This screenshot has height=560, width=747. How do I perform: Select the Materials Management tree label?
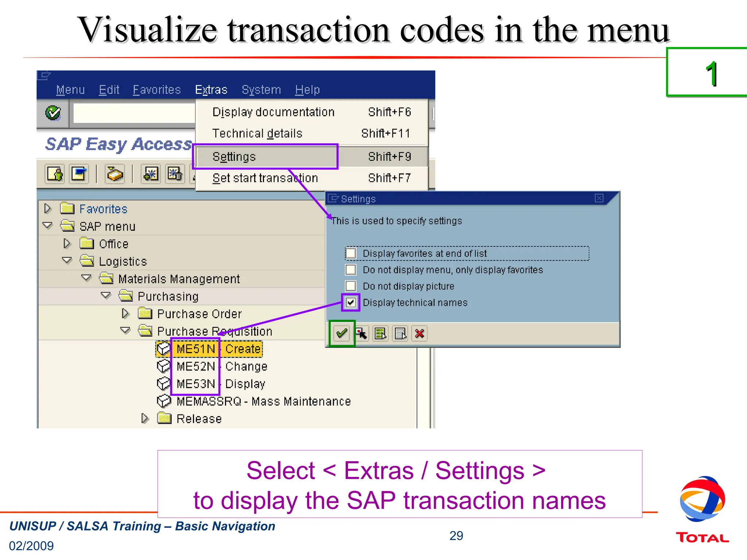click(x=179, y=279)
